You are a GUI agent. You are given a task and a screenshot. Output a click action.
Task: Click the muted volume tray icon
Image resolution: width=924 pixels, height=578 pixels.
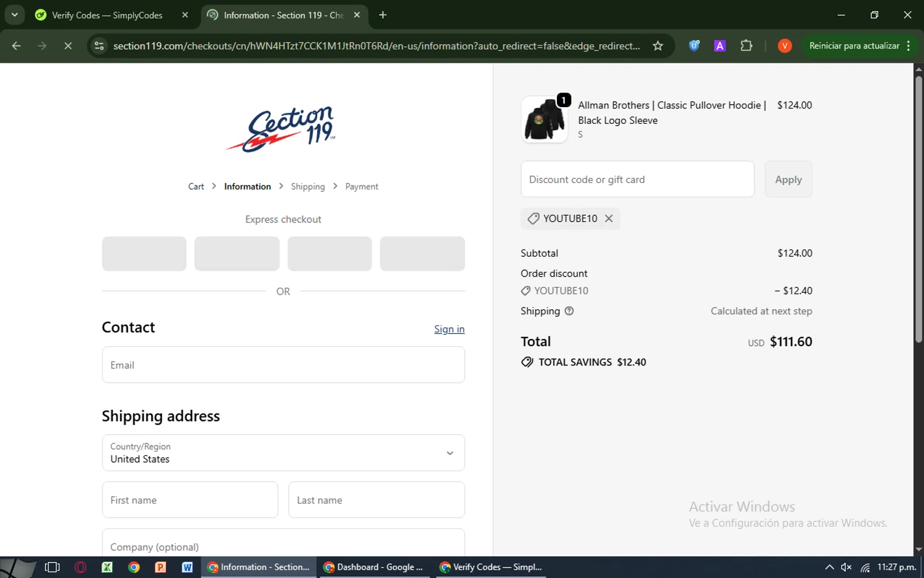(846, 567)
